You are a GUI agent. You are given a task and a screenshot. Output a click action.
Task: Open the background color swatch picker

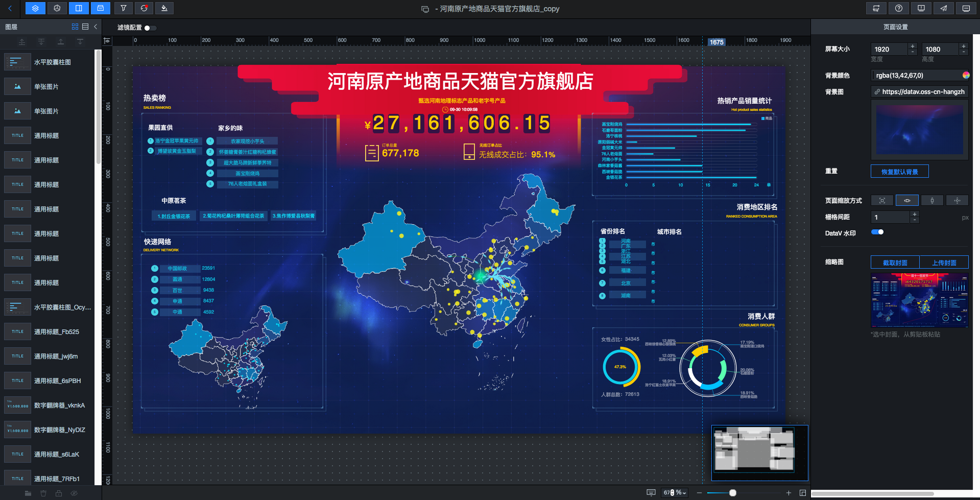(966, 75)
